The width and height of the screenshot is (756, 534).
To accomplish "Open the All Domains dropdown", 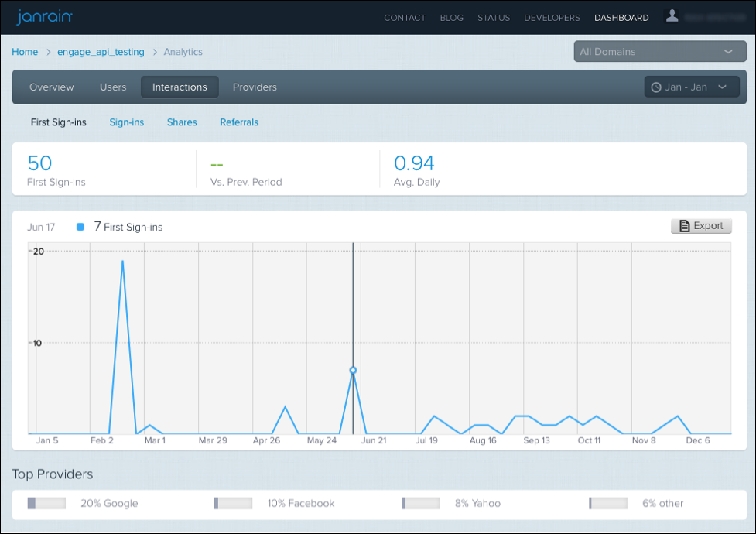I will pyautogui.click(x=656, y=52).
